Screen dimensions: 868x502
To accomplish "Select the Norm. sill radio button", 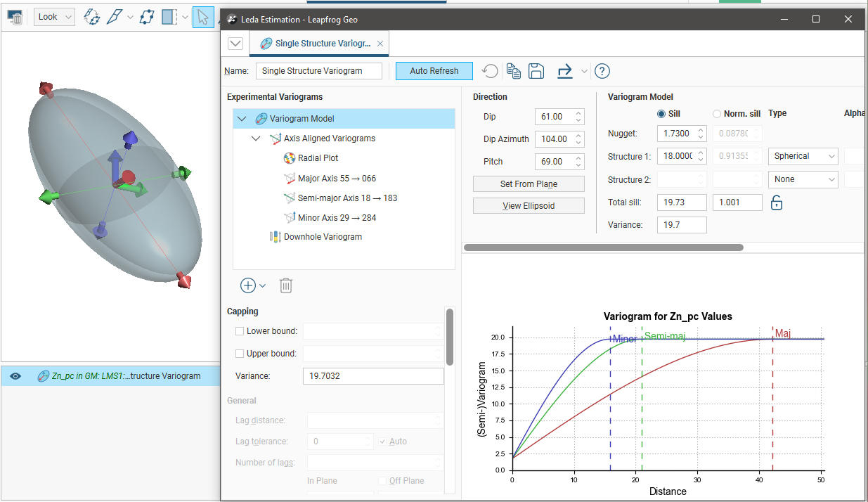I will pyautogui.click(x=717, y=114).
